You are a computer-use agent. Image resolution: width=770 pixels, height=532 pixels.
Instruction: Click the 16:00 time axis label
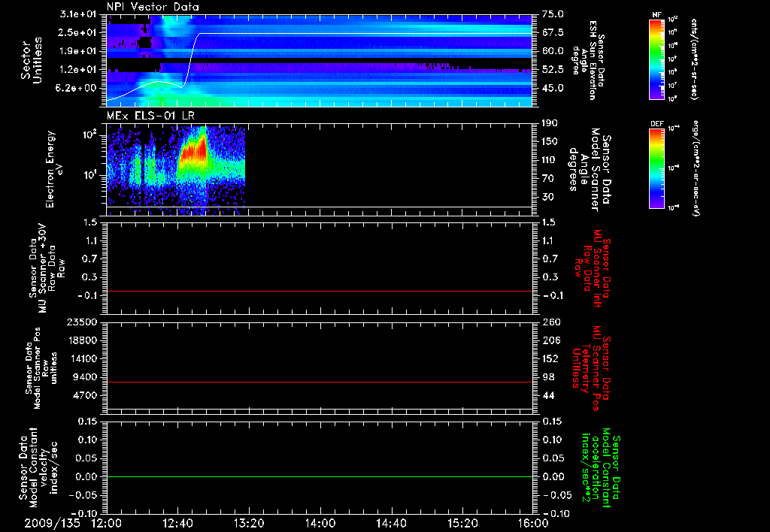(533, 523)
